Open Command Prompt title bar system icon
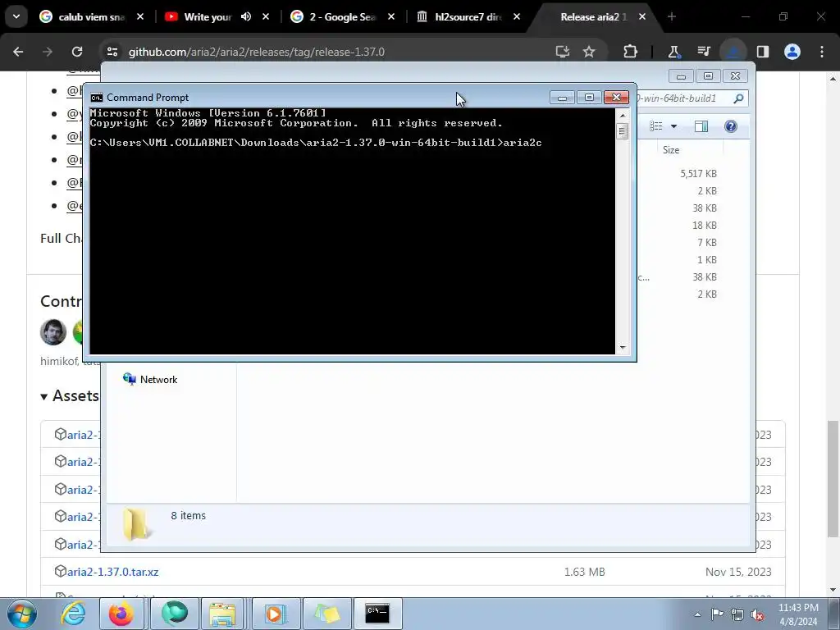Image resolution: width=840 pixels, height=630 pixels. coord(97,98)
